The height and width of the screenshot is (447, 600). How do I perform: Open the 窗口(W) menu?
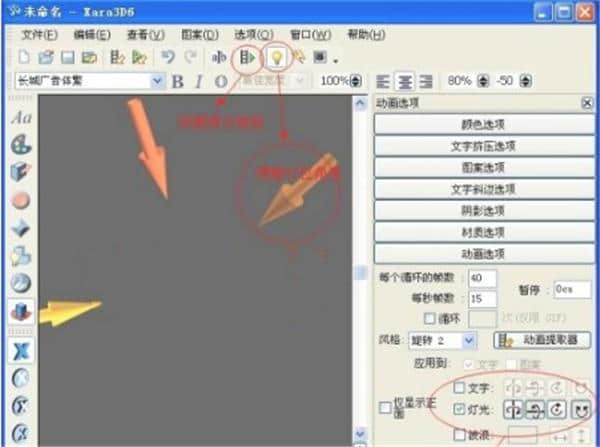pyautogui.click(x=310, y=35)
